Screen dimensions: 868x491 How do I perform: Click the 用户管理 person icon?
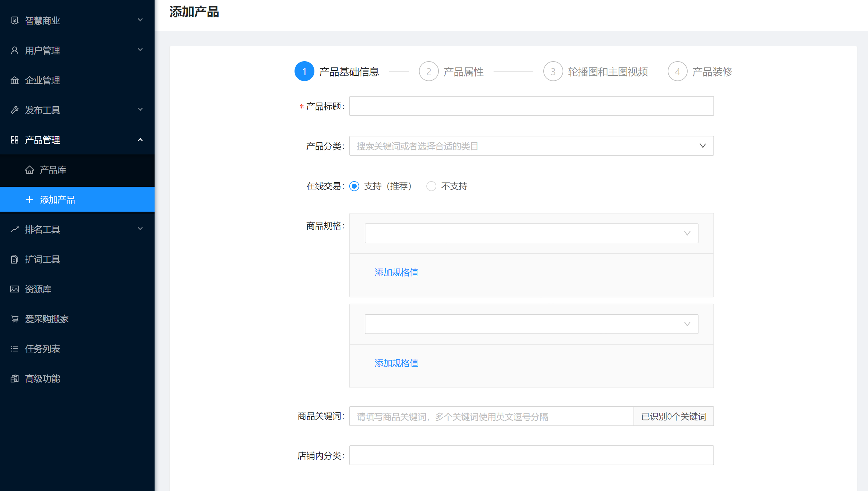15,50
